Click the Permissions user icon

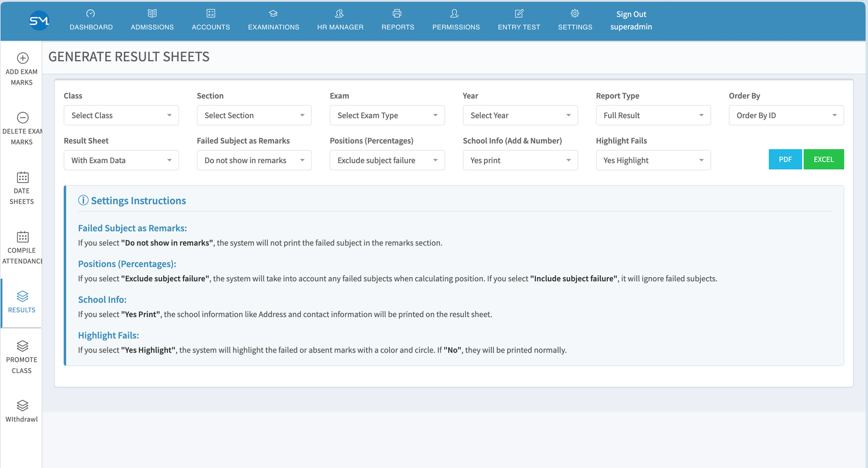click(455, 14)
